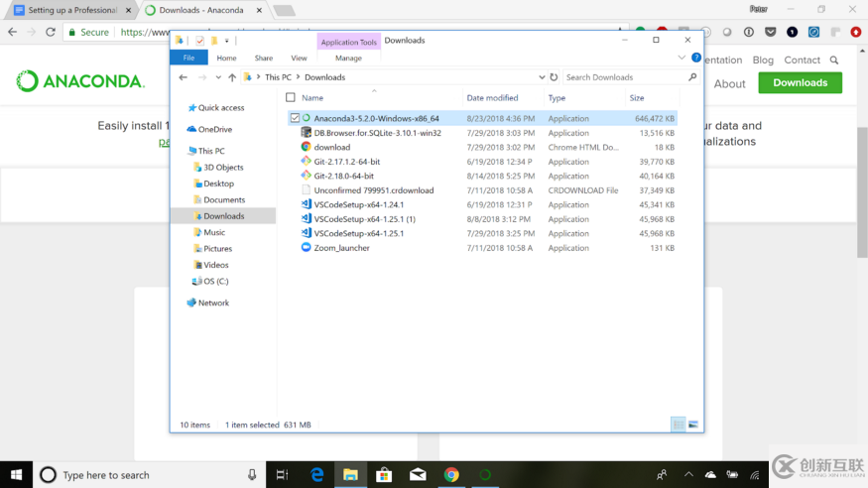Click the New folder quick access icon
Screen dimensions: 868x488
214,41
